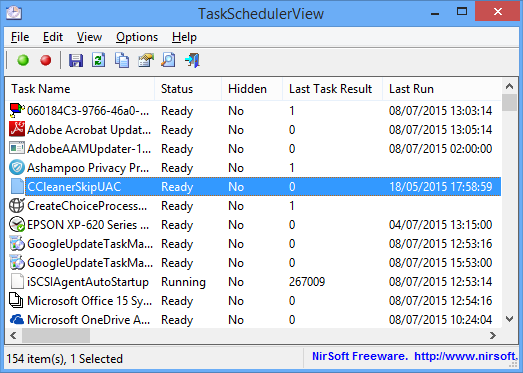Click the horizontal scrollbar right arrow
523x373 pixels.
pos(493,335)
